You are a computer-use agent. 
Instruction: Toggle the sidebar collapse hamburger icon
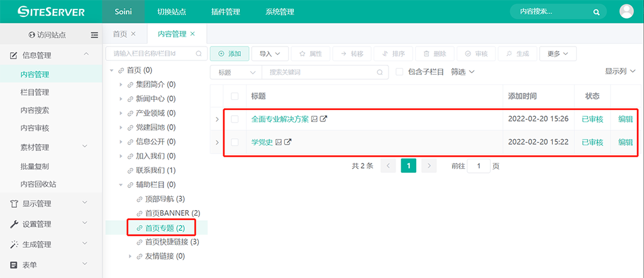coord(94,35)
